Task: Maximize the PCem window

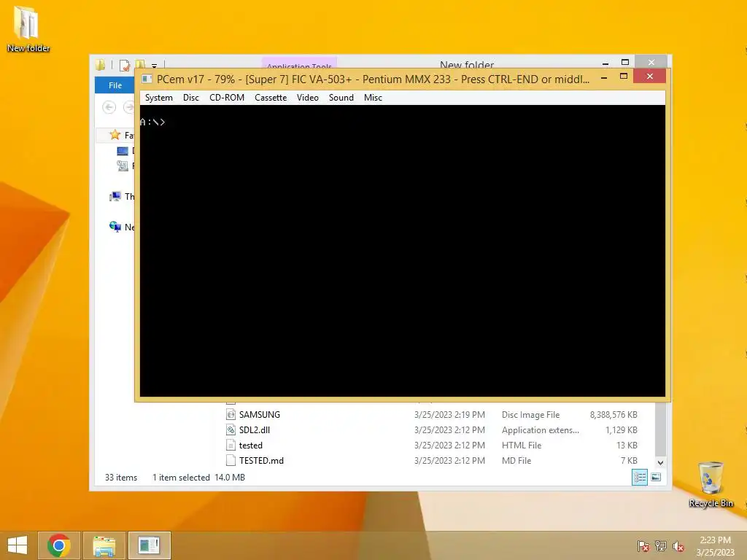Action: click(624, 76)
